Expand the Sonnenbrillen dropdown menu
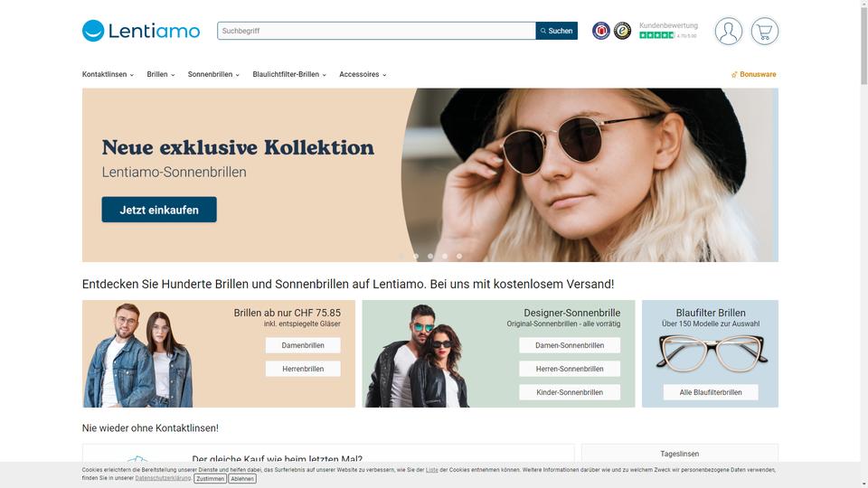Viewport: 868px width, 488px height. 213,74
